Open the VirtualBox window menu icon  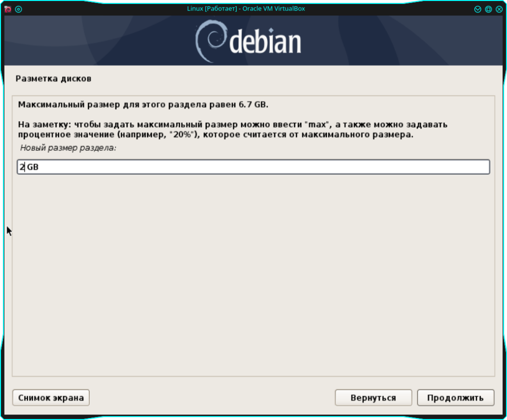click(x=8, y=9)
